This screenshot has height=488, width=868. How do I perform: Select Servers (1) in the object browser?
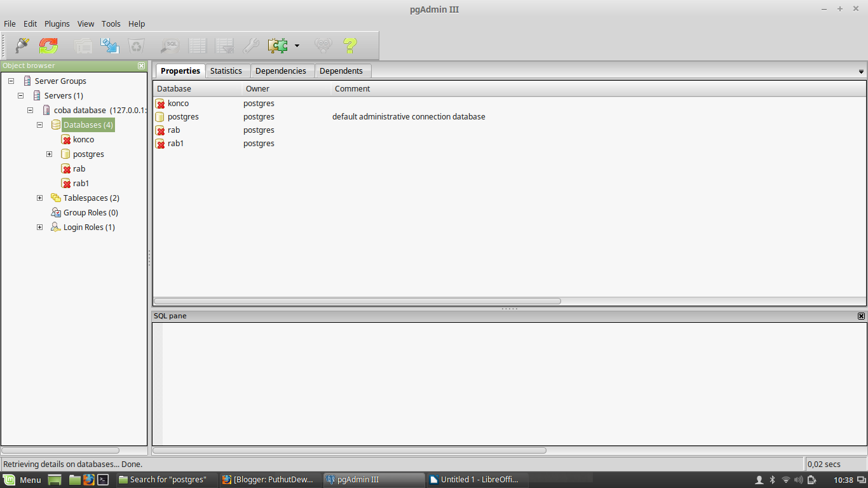[x=64, y=96]
